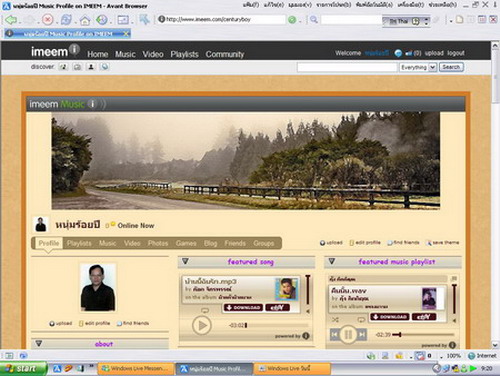This screenshot has width=500, height=376.
Task: Click Download in the featured song player
Action: tap(243, 308)
